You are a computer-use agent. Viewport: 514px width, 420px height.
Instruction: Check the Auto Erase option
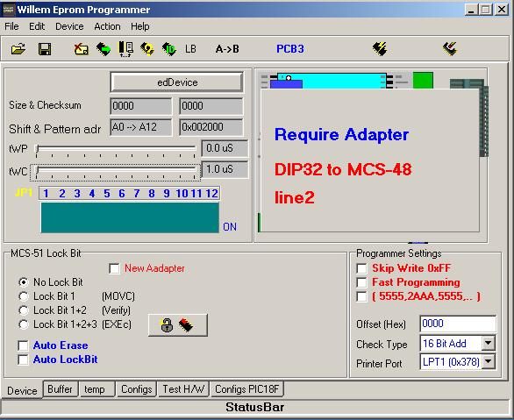pos(24,345)
